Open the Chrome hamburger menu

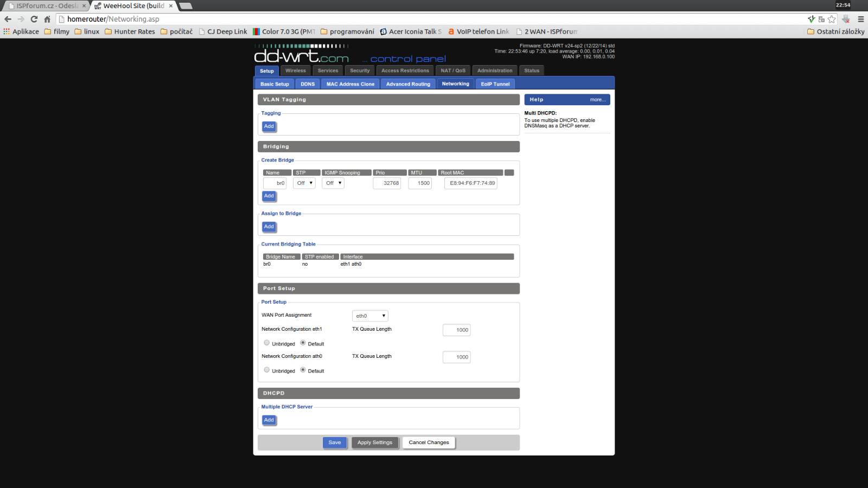[860, 19]
